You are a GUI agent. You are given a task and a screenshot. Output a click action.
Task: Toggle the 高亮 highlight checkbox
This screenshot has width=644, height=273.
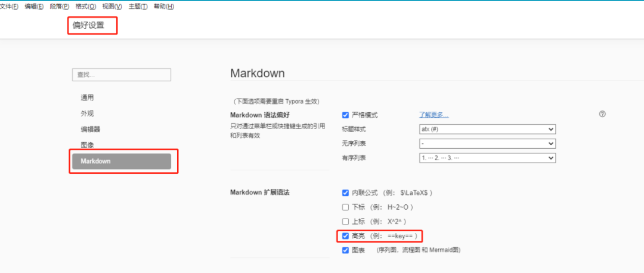345,236
